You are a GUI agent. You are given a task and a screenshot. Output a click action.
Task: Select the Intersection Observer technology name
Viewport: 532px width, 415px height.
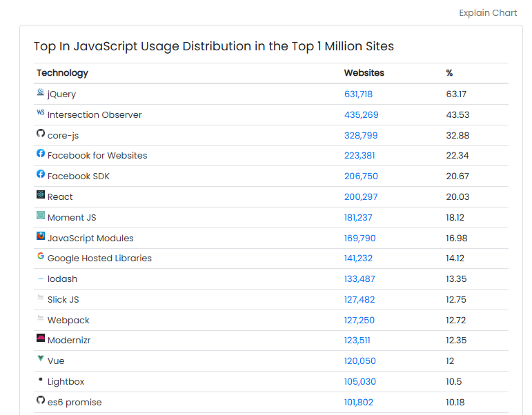pos(95,114)
